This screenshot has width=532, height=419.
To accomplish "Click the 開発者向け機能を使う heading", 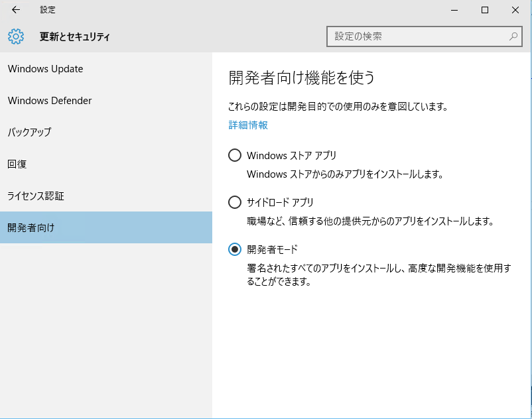I will coord(302,78).
